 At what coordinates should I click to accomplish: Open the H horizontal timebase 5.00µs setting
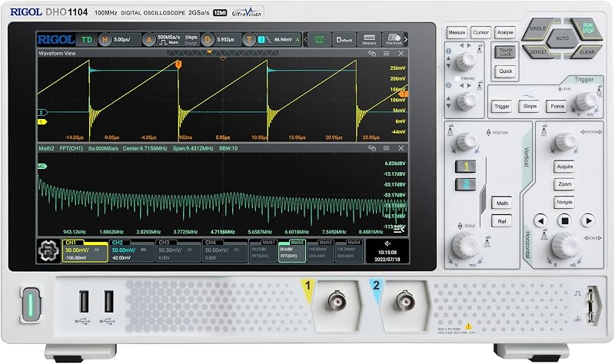tap(119, 40)
